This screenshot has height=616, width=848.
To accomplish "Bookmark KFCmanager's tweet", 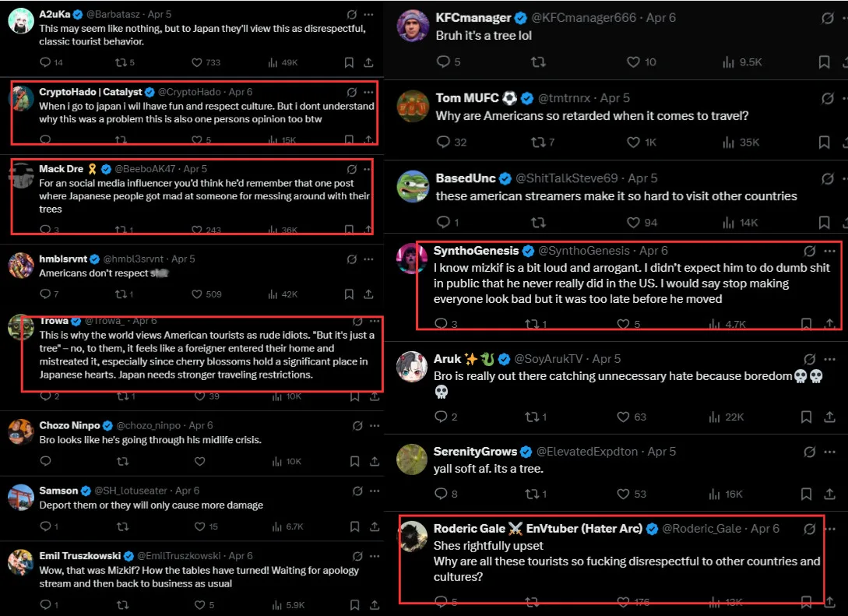I will pyautogui.click(x=824, y=62).
